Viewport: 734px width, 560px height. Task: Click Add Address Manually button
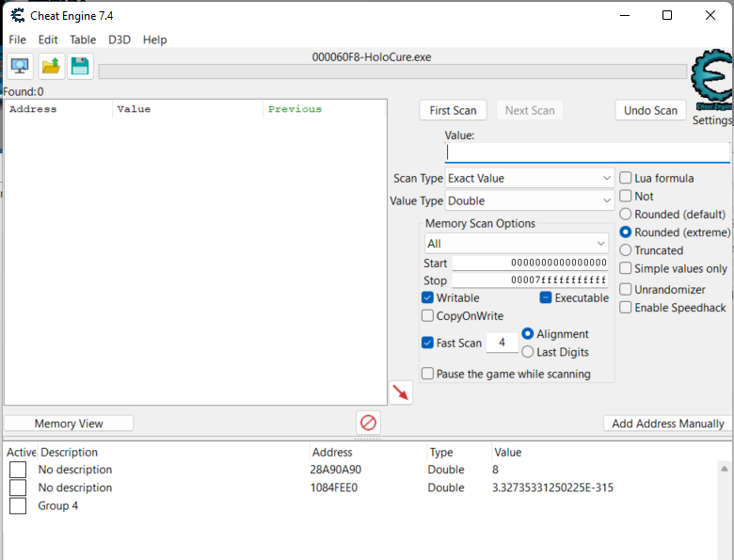coord(667,424)
